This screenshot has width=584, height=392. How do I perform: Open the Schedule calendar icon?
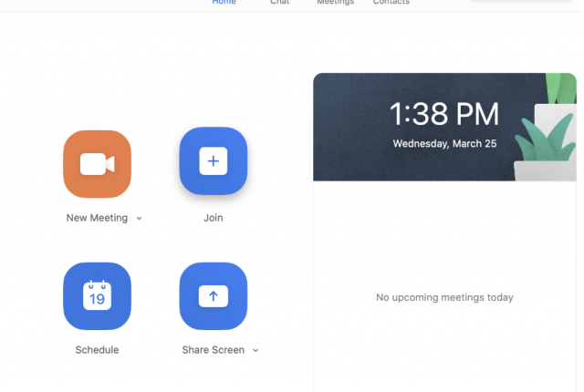[x=98, y=296]
